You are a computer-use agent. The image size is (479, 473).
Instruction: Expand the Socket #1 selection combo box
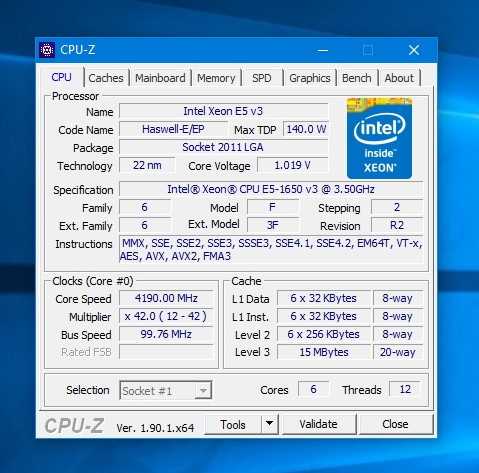pos(165,390)
